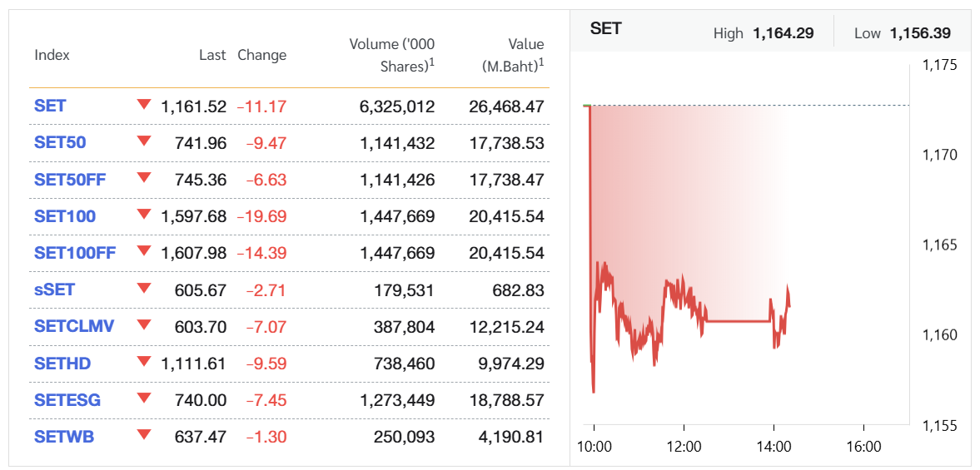Image resolution: width=980 pixels, height=470 pixels.
Task: Click the red down arrow beside SET
Action: 144,105
